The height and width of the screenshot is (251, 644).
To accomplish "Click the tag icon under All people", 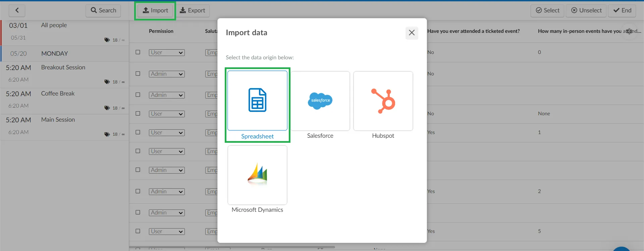I will [x=107, y=40].
